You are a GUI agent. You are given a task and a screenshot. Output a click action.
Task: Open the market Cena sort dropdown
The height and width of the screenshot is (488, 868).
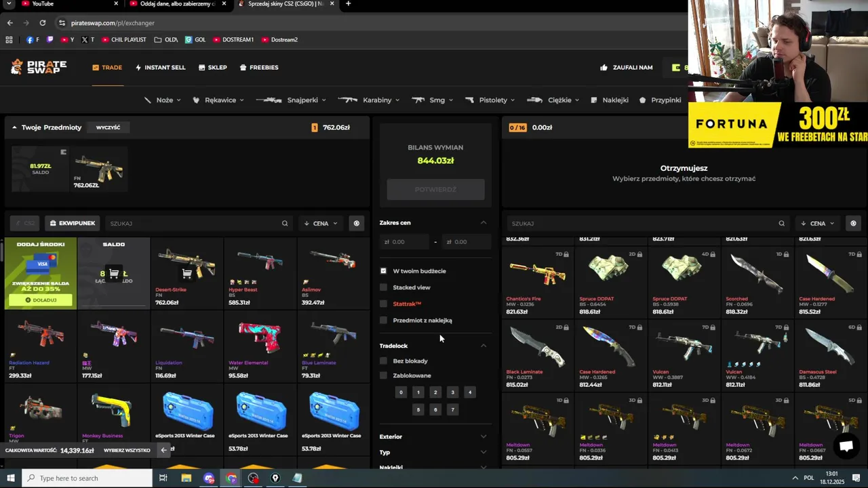[818, 223]
